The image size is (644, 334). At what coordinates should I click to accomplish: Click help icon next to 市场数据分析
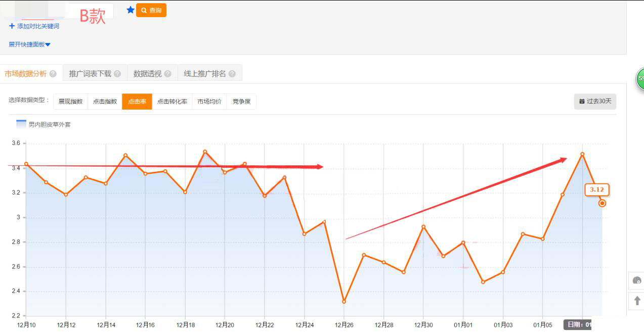click(x=53, y=74)
